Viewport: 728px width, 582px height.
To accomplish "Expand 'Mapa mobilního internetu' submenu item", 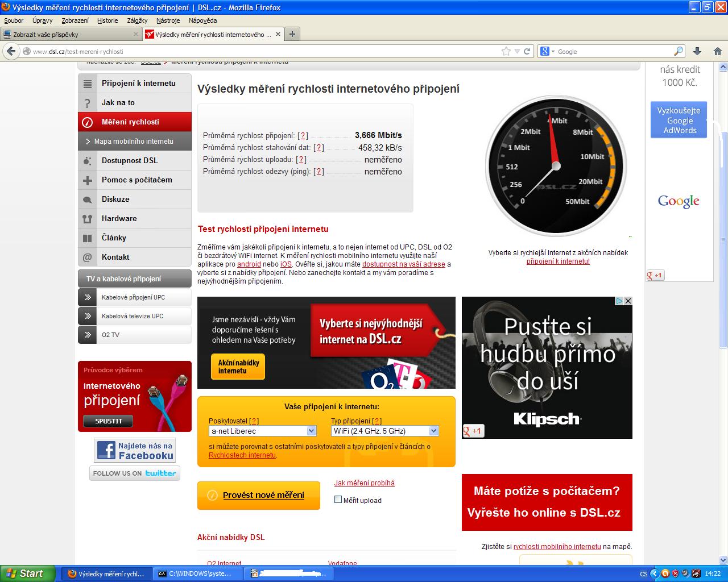I will click(135, 142).
